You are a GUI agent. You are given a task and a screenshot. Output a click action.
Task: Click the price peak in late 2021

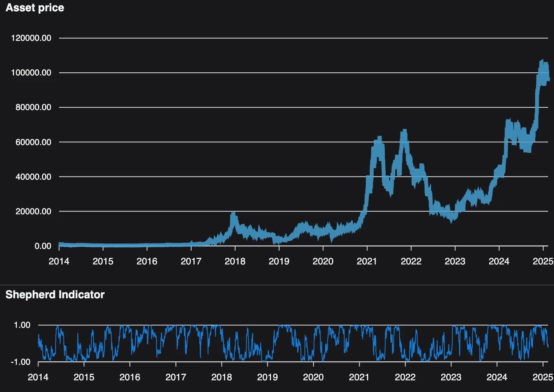tap(404, 131)
